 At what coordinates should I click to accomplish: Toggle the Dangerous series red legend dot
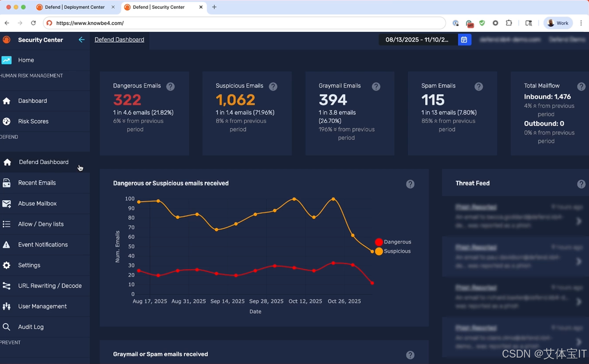point(379,242)
